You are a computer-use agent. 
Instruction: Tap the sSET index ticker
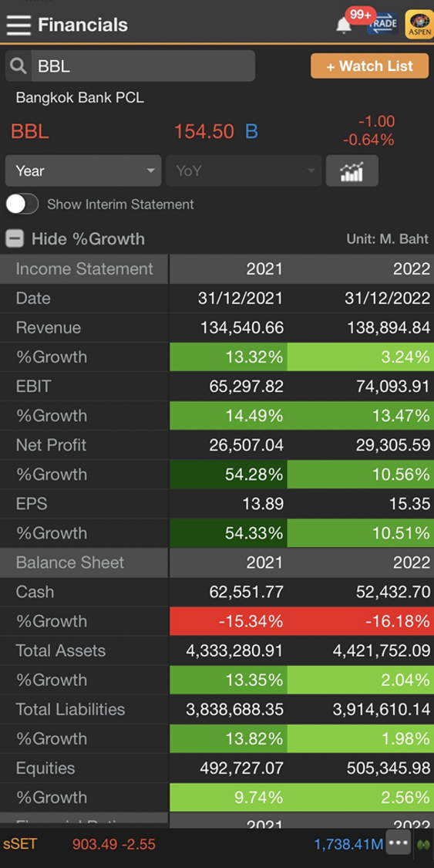tap(20, 844)
